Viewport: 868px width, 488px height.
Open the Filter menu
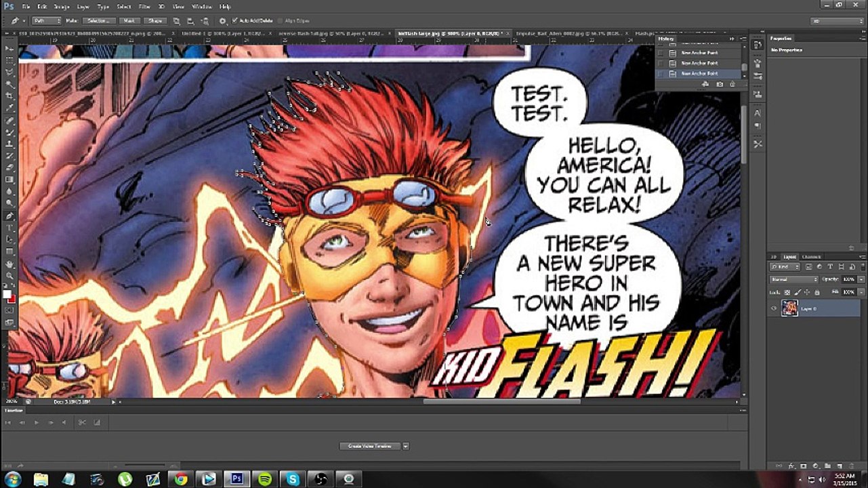pos(144,6)
